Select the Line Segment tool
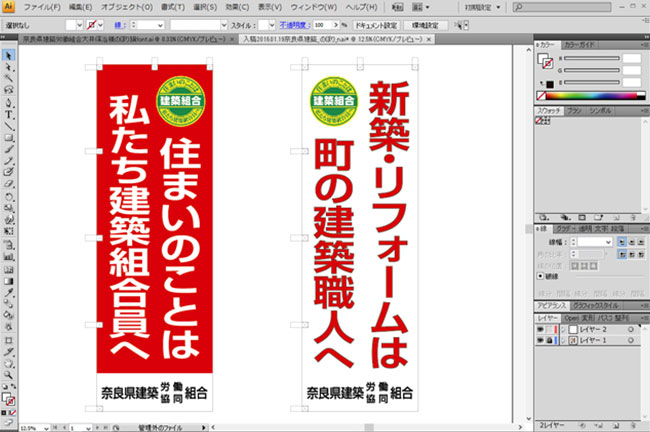 tap(9, 126)
